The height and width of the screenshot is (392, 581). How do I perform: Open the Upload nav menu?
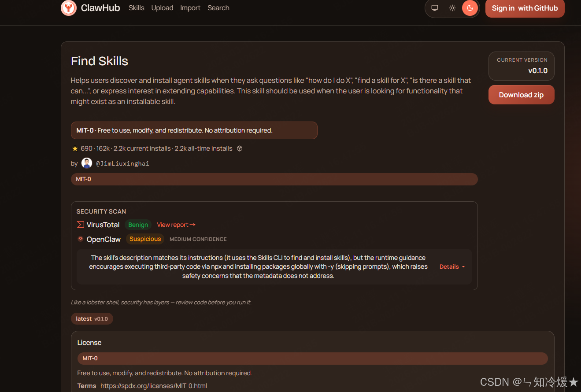pyautogui.click(x=162, y=8)
